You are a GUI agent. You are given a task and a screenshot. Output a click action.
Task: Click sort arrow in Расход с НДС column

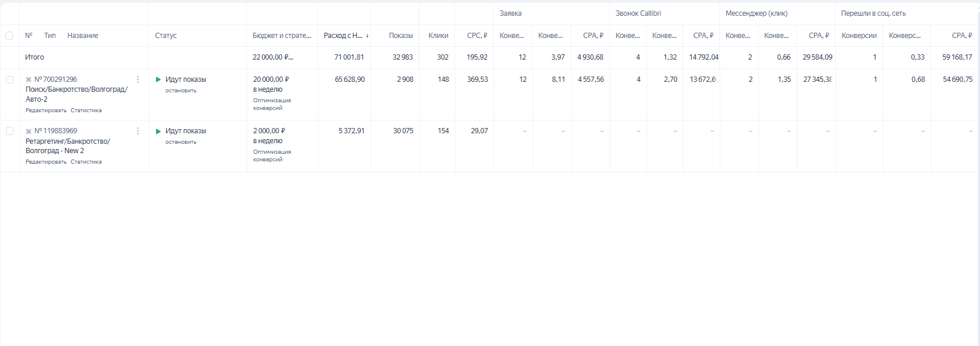367,36
